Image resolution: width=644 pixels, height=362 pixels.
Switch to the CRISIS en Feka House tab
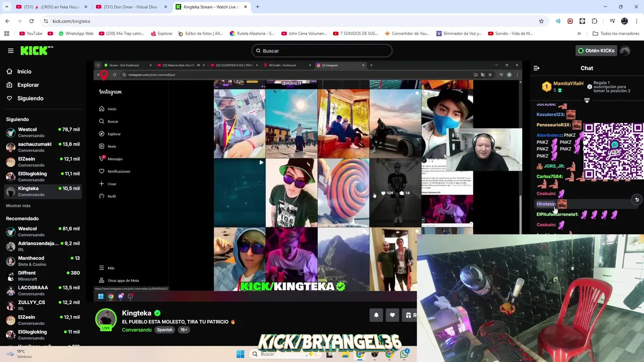tap(50, 7)
